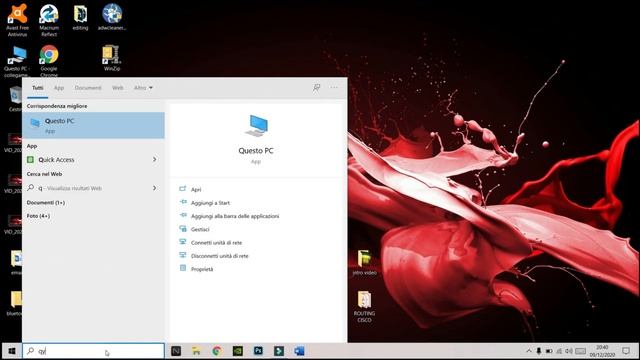The width and height of the screenshot is (640, 360).
Task: Select the Questo PC best match result
Action: pos(93,125)
